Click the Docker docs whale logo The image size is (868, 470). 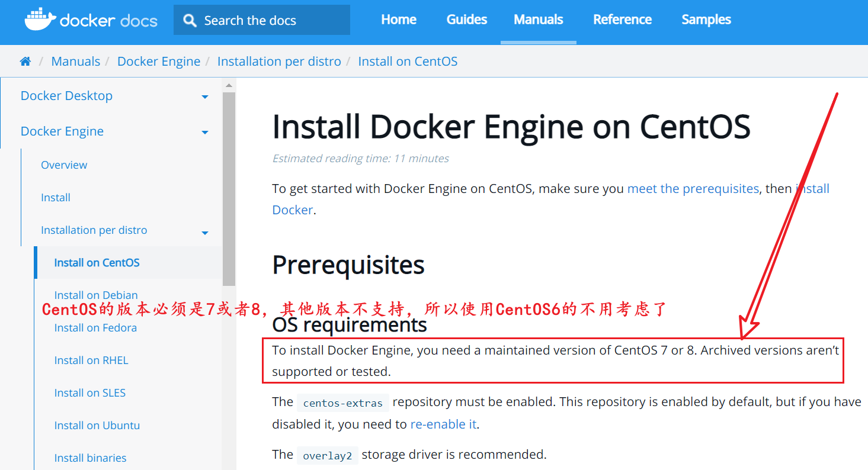point(91,20)
